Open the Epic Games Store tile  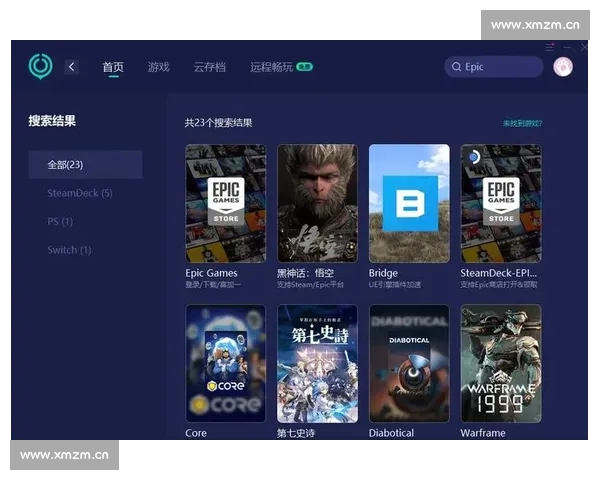226,203
